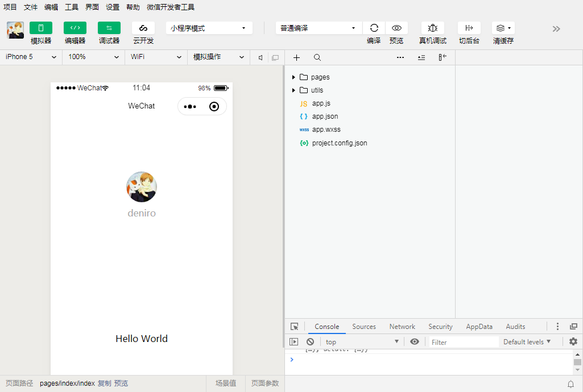Click the 复制 copy path link
The width and height of the screenshot is (583, 392).
pyautogui.click(x=104, y=383)
